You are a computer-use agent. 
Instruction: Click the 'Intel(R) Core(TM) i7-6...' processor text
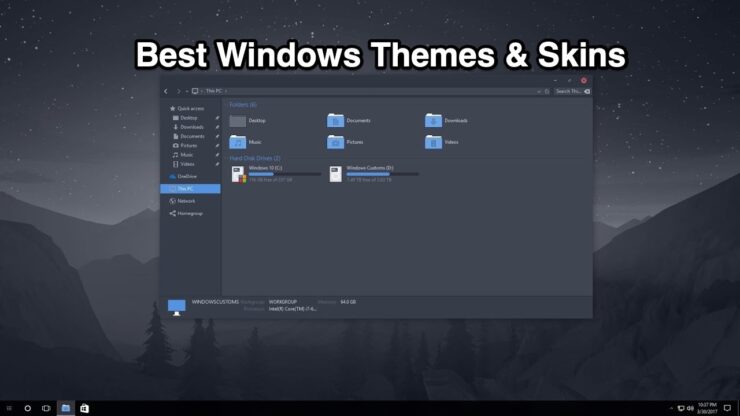(x=293, y=309)
